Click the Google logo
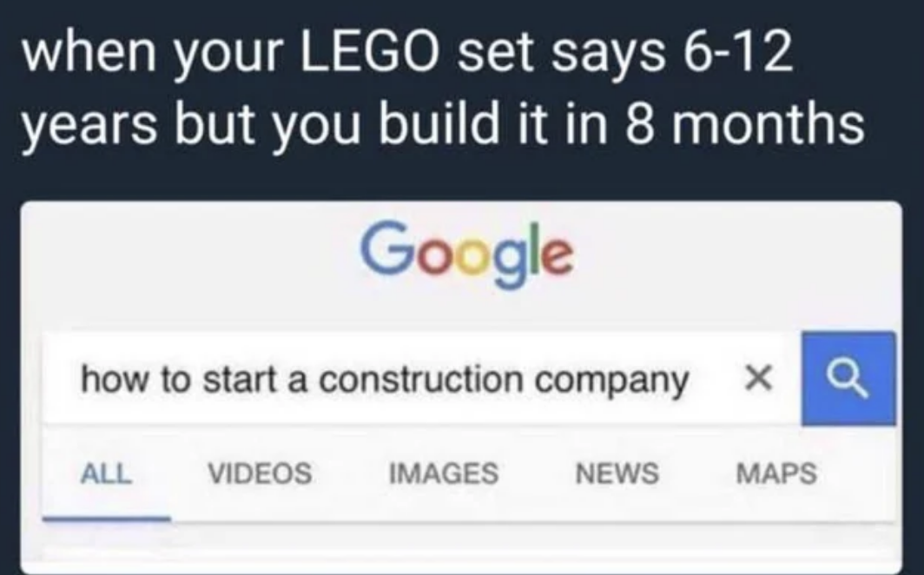Screen dimensions: 924x575 point(469,254)
